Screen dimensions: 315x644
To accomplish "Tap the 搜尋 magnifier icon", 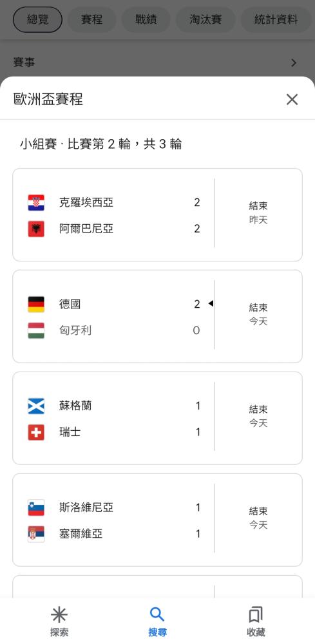I will point(157,614).
